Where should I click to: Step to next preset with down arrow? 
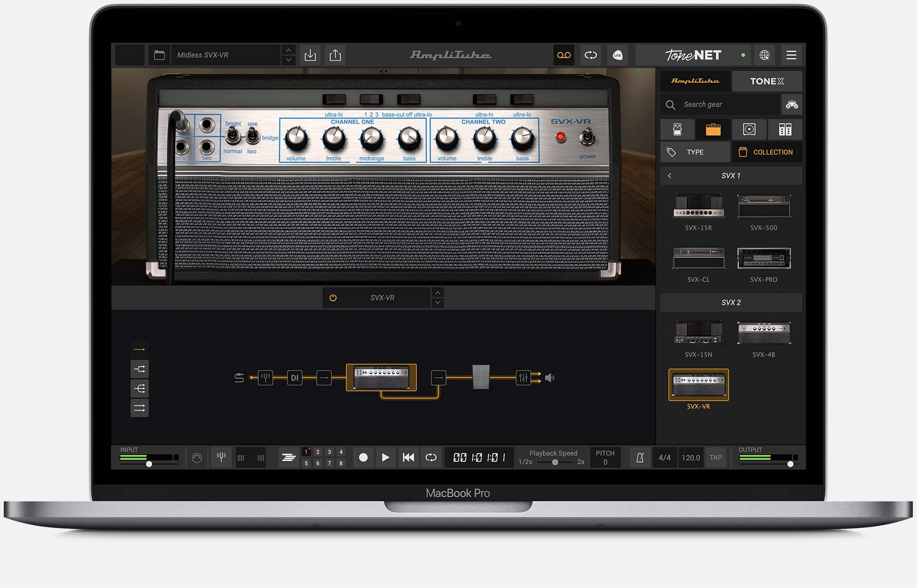[288, 60]
